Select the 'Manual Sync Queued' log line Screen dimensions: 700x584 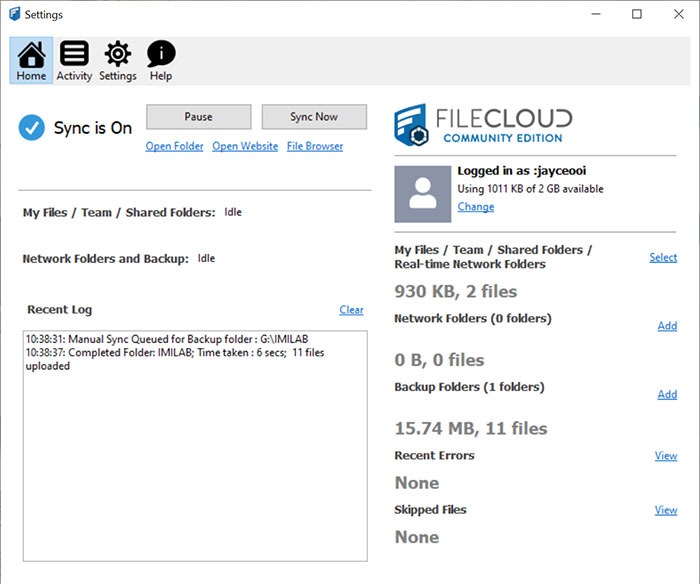click(x=167, y=339)
